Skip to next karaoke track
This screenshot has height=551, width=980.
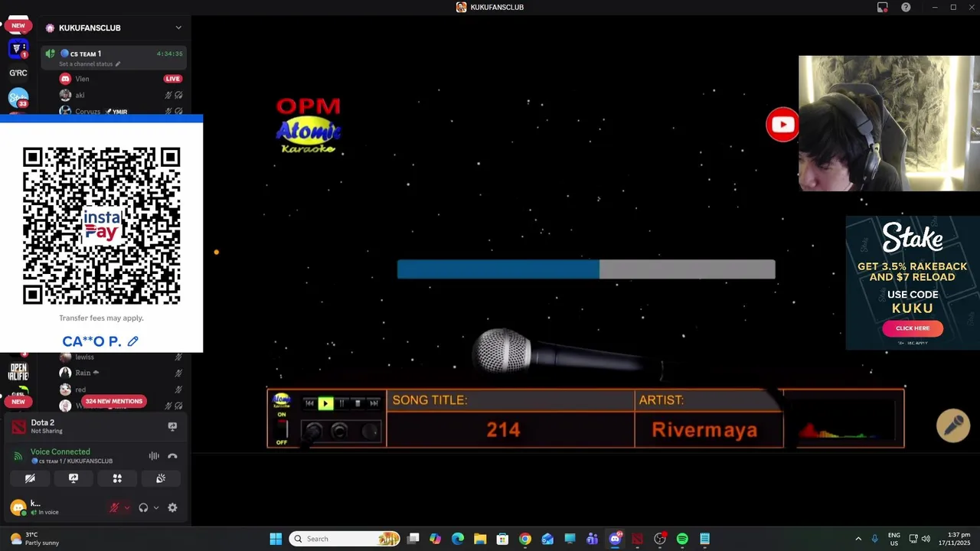374,403
